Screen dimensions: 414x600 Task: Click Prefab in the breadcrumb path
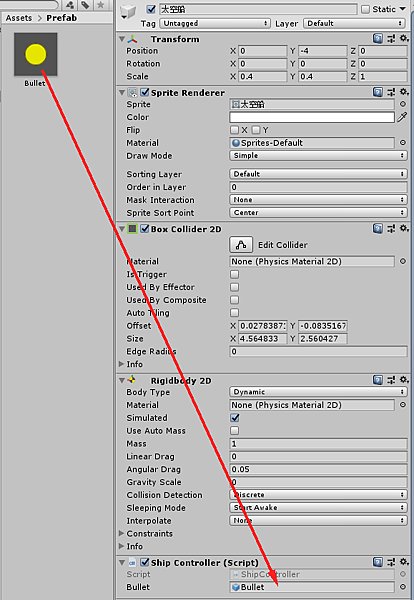coord(62,18)
